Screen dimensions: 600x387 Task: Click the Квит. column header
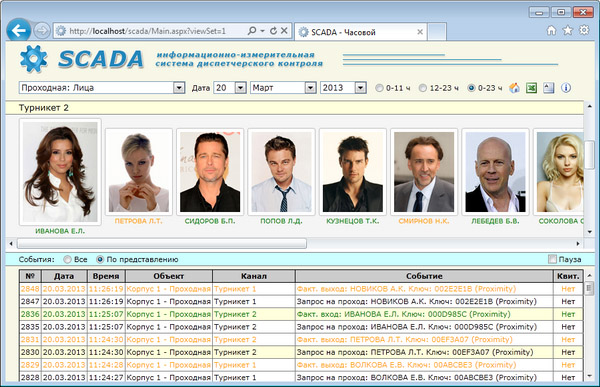(x=568, y=276)
